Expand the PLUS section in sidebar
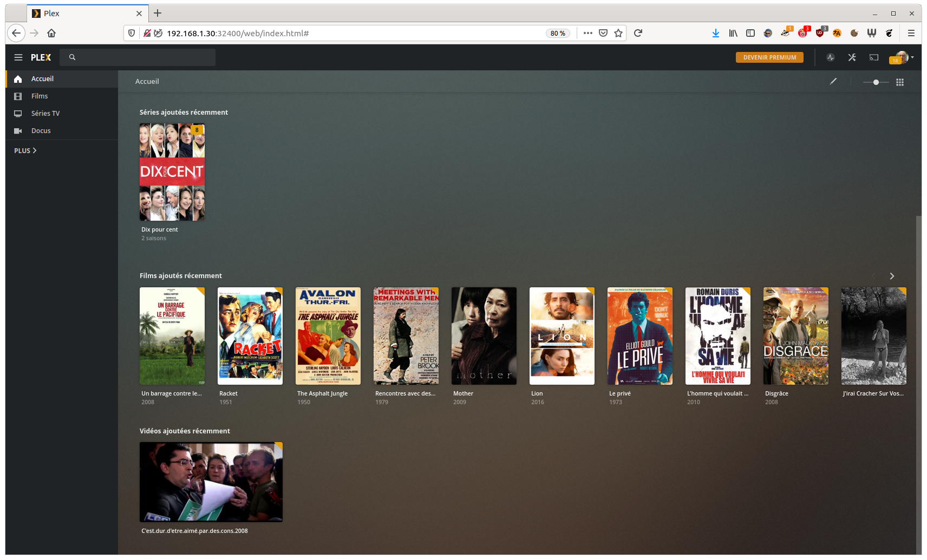Screen dimensions: 927x560 tap(25, 150)
